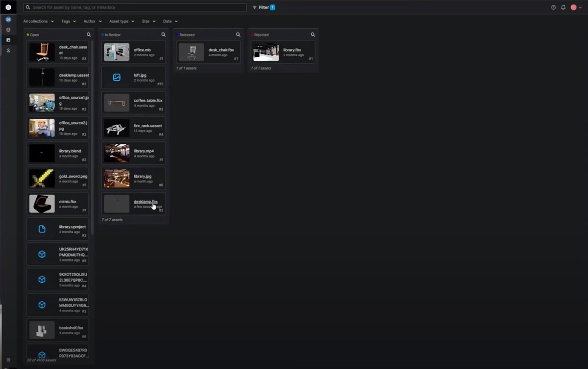Viewport: 588px width, 369px height.
Task: Click the cube icon of BWGQES4B7R0 asset
Action: click(42, 355)
